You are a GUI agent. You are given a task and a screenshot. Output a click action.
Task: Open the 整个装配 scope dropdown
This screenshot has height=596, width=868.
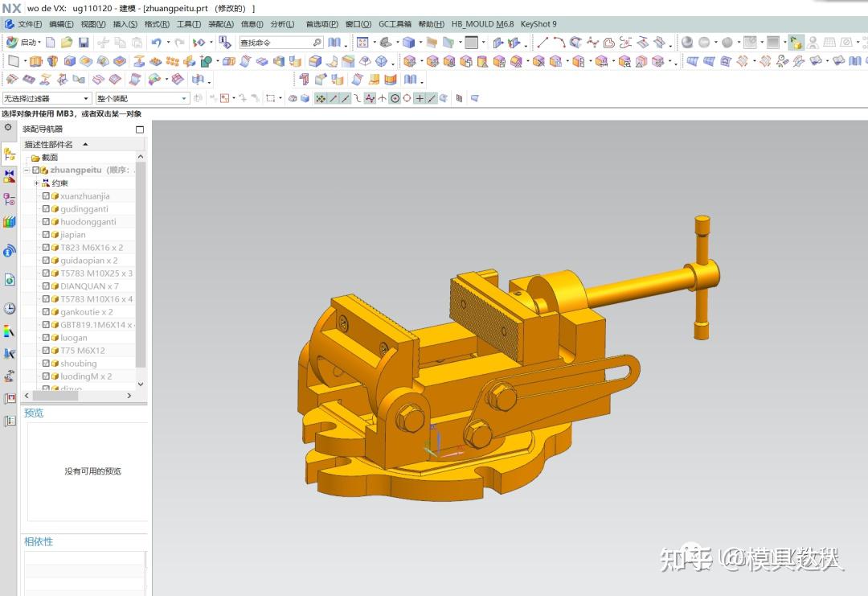point(142,98)
